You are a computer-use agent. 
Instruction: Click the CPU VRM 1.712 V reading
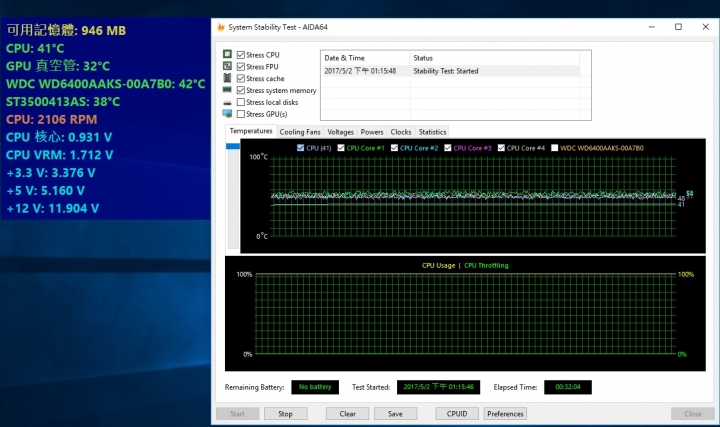click(59, 155)
